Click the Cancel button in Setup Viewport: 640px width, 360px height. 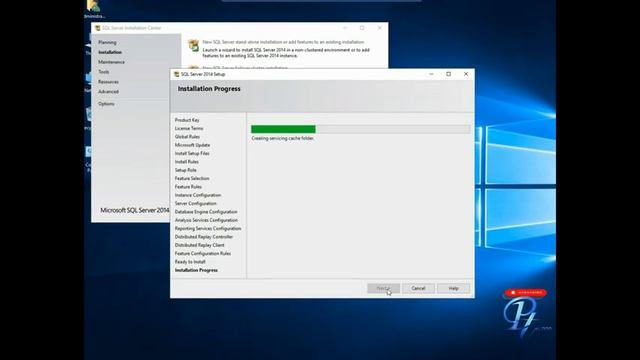pyautogui.click(x=418, y=288)
